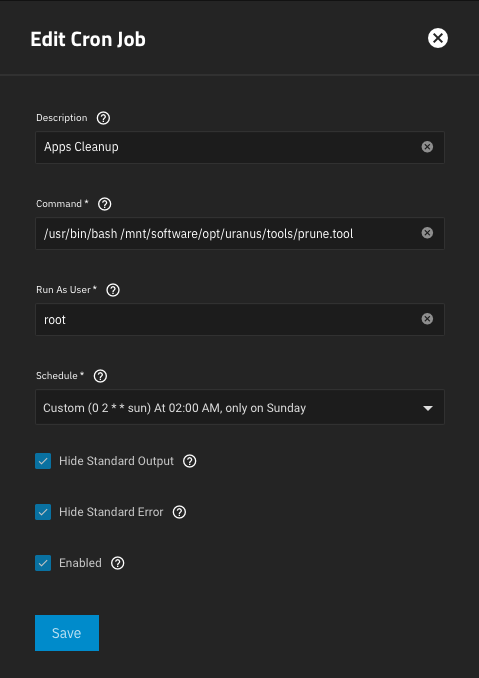
Task: Toggle the Hide Standard Error checkbox
Action: 43,512
